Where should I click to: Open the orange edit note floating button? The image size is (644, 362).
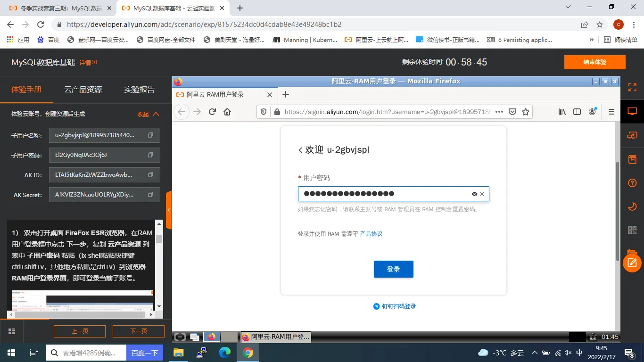pos(632,263)
